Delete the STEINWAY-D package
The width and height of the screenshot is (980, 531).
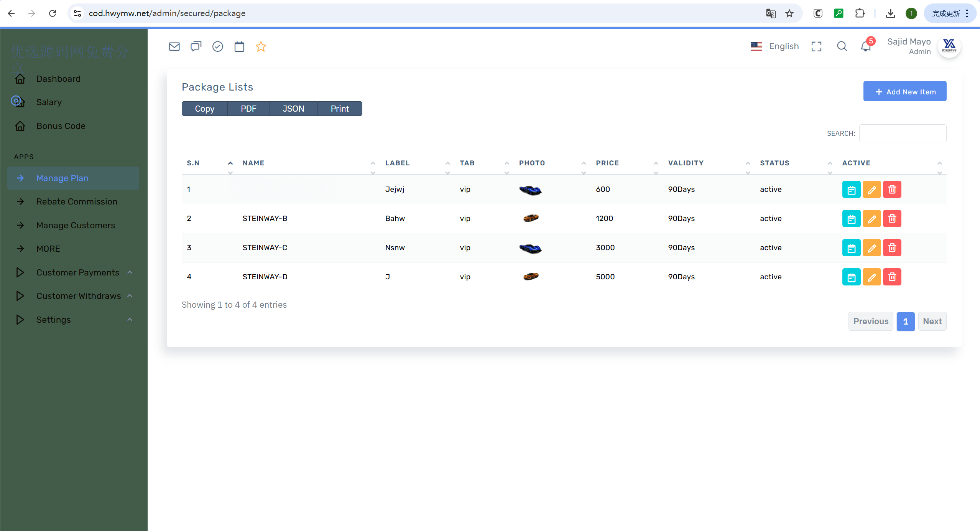[x=892, y=277]
